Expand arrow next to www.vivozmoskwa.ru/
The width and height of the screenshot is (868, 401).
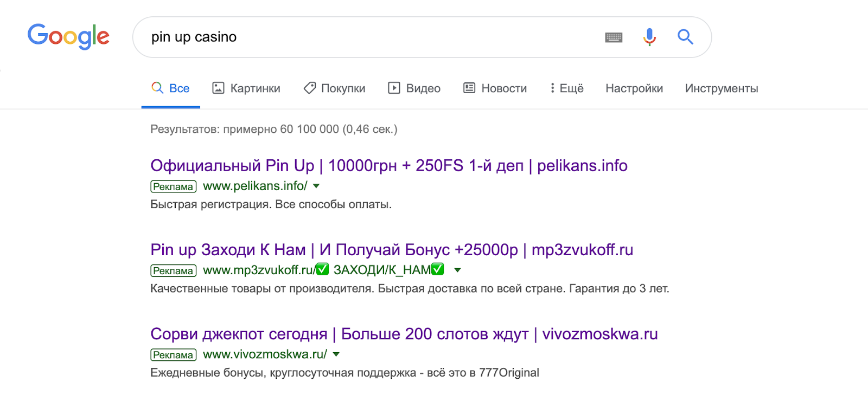click(336, 354)
